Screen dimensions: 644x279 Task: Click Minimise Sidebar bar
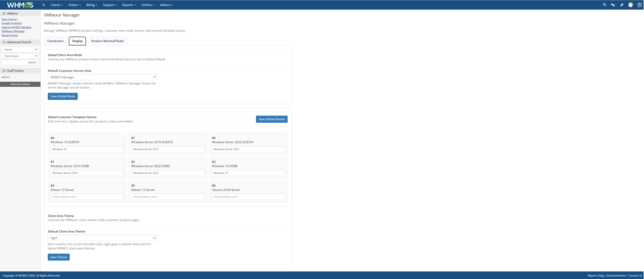click(20, 84)
